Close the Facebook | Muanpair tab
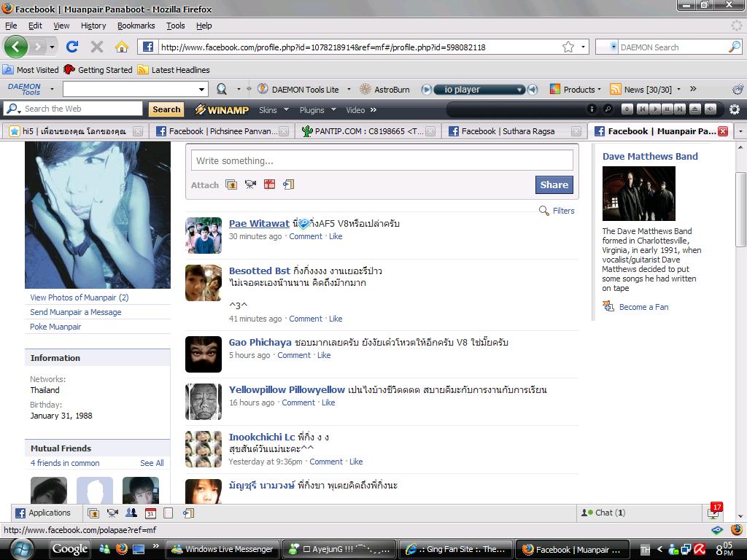Image resolution: width=747 pixels, height=560 pixels. pyautogui.click(x=723, y=131)
